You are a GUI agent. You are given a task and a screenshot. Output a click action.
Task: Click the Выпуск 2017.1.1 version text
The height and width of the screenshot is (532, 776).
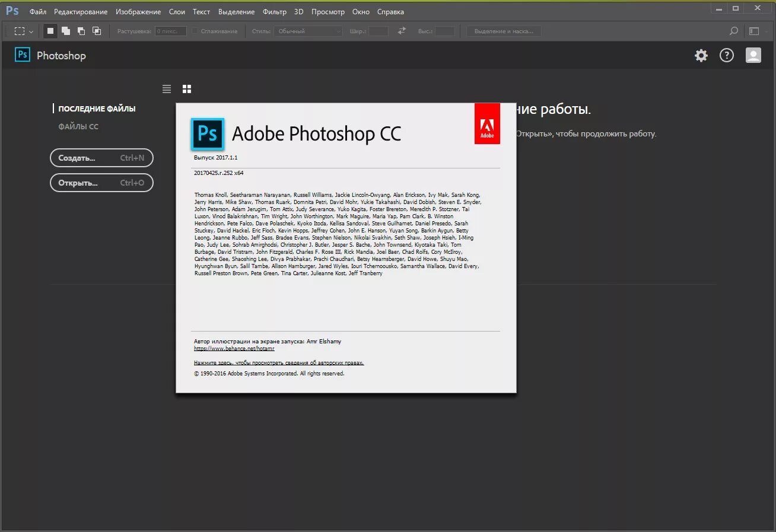pyautogui.click(x=216, y=158)
